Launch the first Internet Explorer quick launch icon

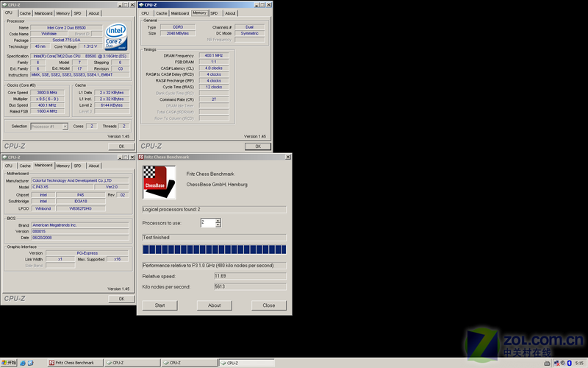(23, 363)
